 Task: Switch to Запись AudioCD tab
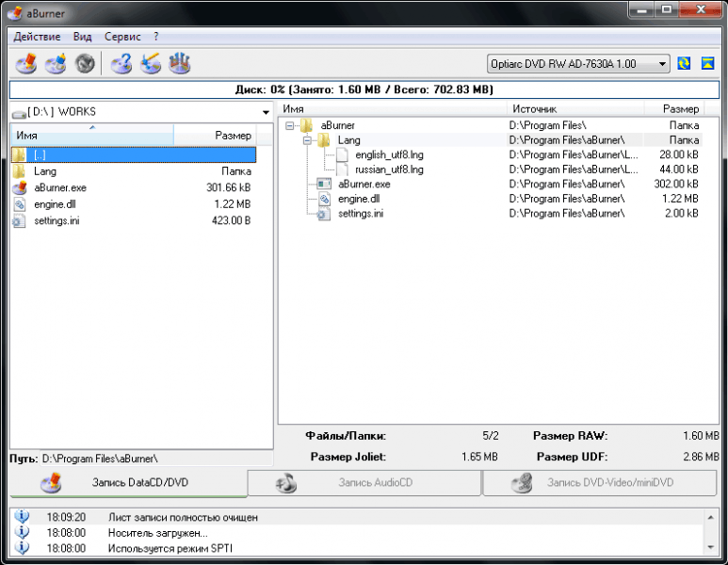click(364, 483)
